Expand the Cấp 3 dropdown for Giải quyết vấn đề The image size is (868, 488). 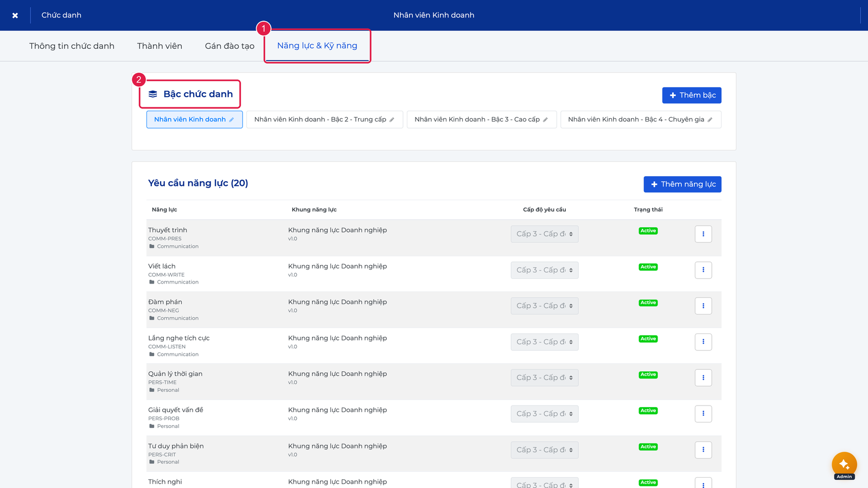coord(545,414)
